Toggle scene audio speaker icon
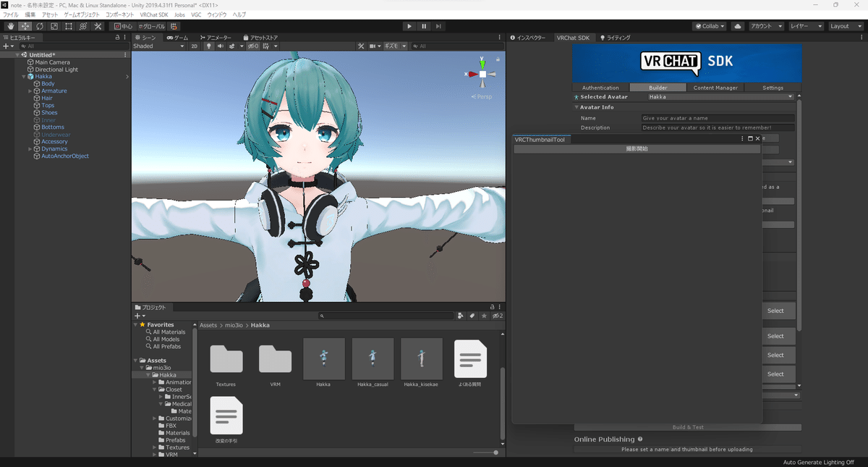 (x=220, y=46)
